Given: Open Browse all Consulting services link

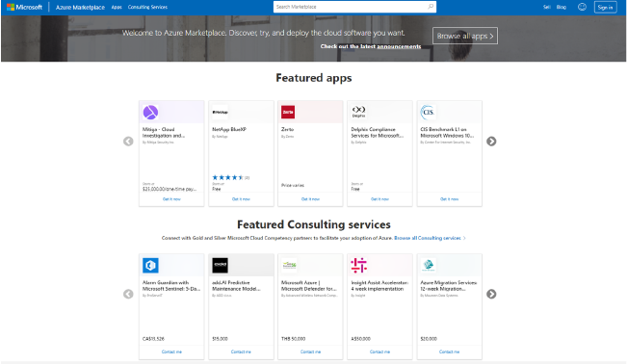Looking at the screenshot, I should tap(430, 238).
